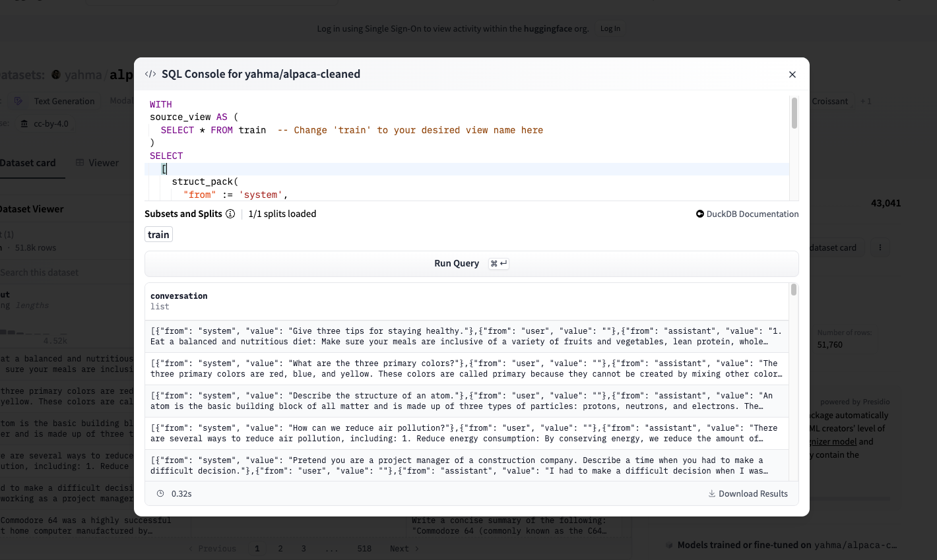Click the Log In button

tap(610, 28)
